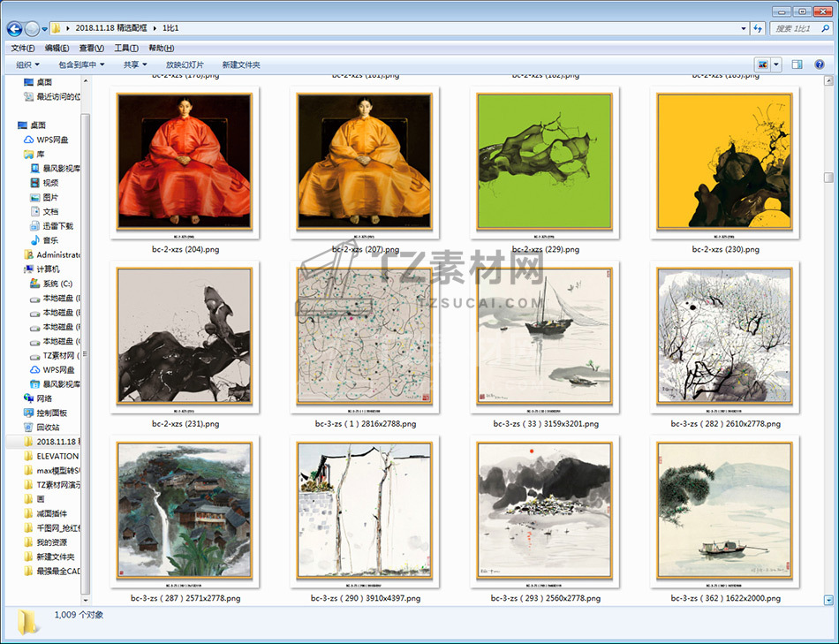This screenshot has width=839, height=644.
Task: Open the 组织 (Organize) dropdown
Action: 27,64
